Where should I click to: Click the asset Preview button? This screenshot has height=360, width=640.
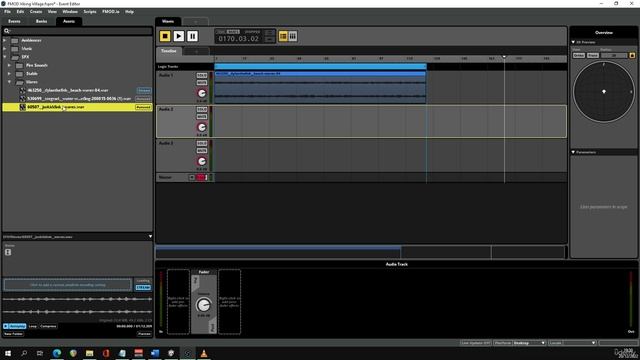[144, 334]
